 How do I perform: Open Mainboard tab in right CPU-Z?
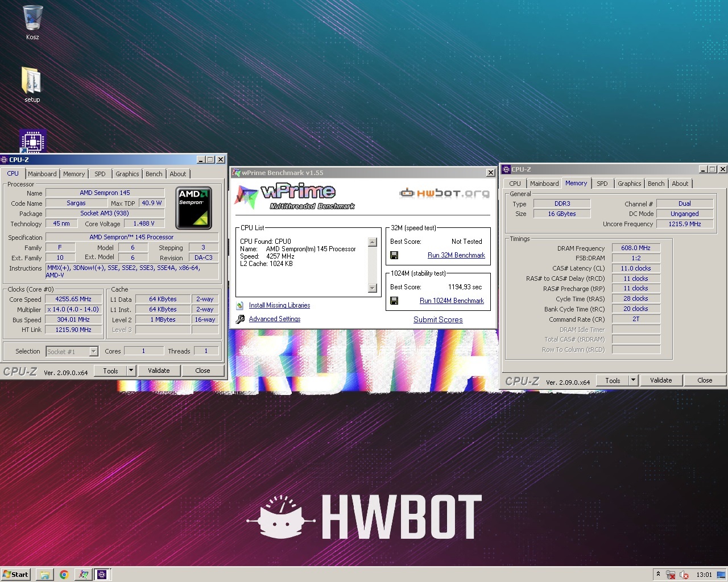[544, 184]
